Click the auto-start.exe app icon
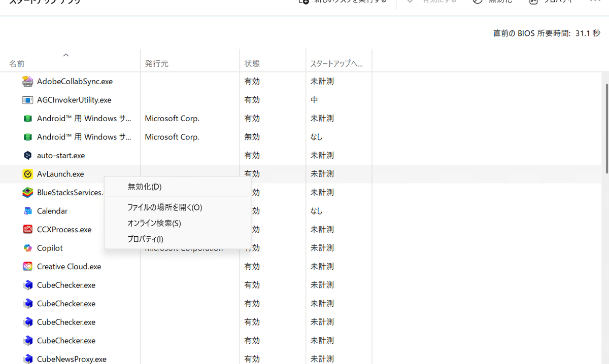The height and width of the screenshot is (364, 609). (x=27, y=155)
